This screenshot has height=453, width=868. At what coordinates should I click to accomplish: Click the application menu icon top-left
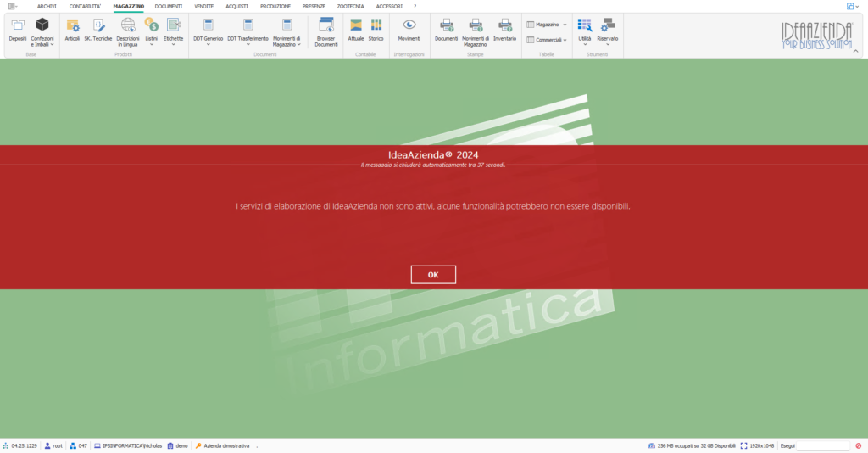tap(12, 7)
